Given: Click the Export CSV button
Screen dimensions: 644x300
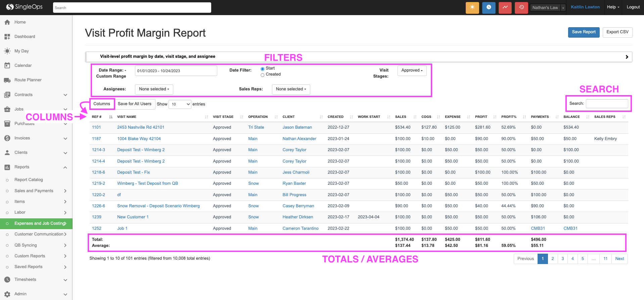Looking at the screenshot, I should (617, 32).
